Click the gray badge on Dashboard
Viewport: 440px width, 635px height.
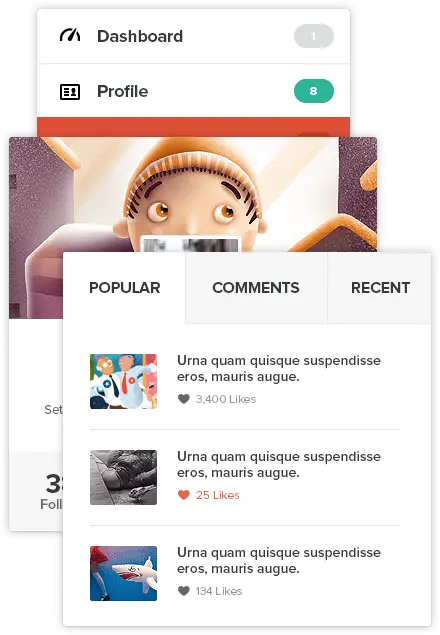(x=314, y=36)
